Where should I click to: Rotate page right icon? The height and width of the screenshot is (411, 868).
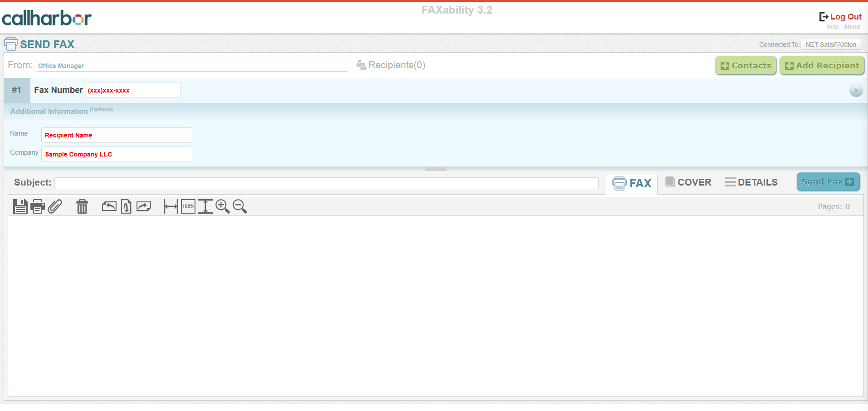click(144, 206)
